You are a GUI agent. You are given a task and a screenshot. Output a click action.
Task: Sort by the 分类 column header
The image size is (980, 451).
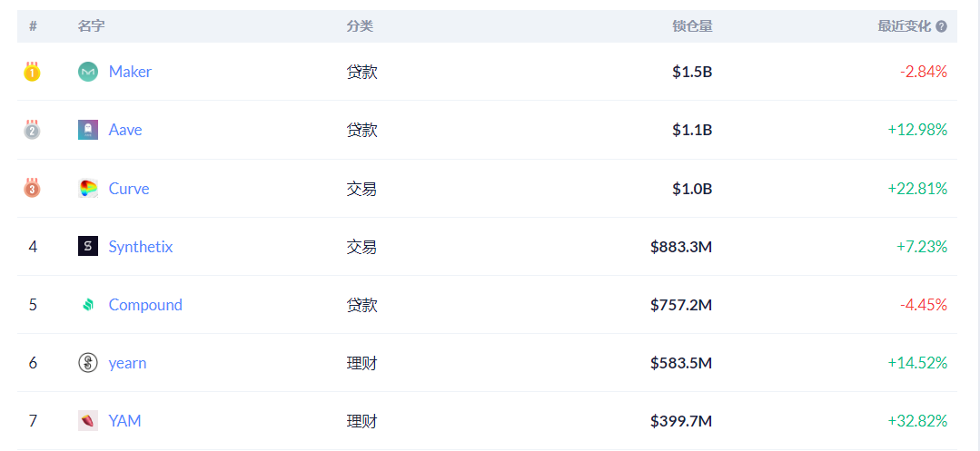360,26
